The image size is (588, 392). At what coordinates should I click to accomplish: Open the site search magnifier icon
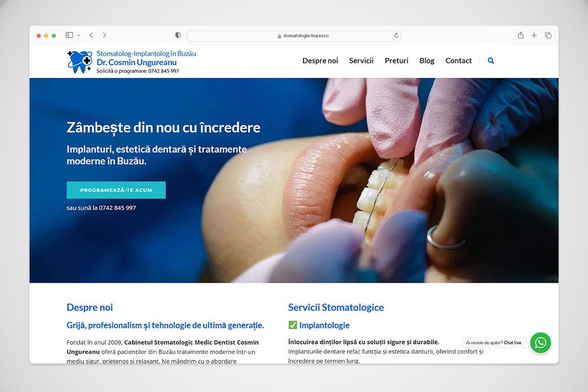[x=491, y=61]
